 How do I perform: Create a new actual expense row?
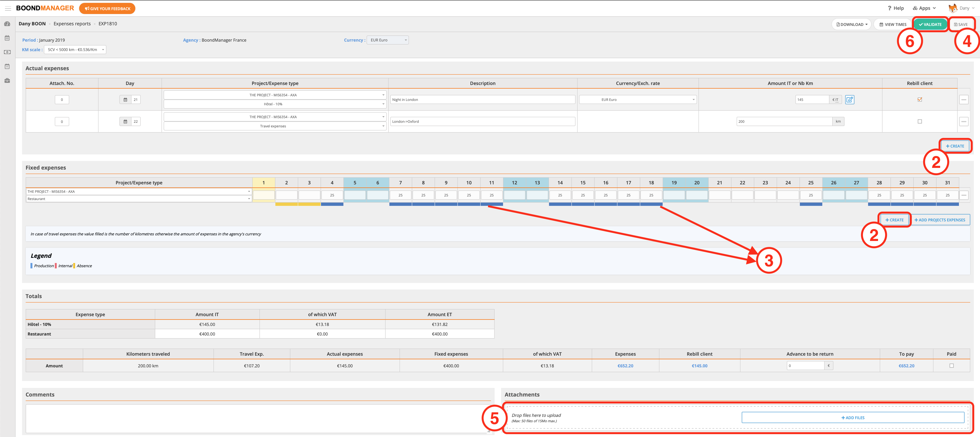955,146
